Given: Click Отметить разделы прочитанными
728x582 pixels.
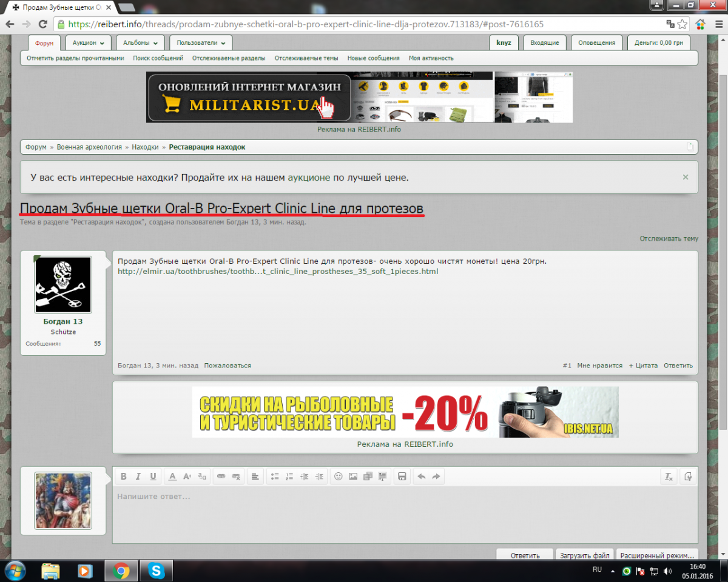Looking at the screenshot, I should point(75,58).
